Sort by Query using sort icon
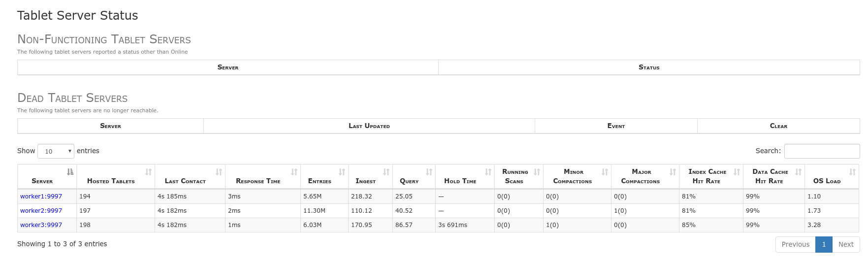Image resolution: width=868 pixels, height=263 pixels. pyautogui.click(x=429, y=172)
